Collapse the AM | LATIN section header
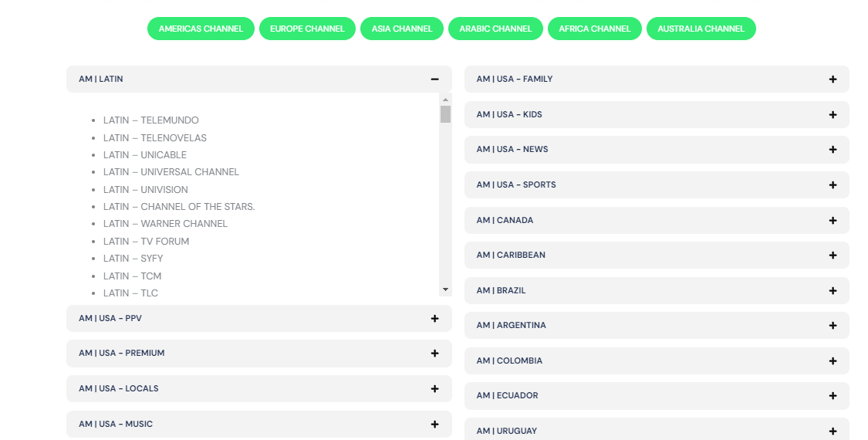 [x=259, y=80]
